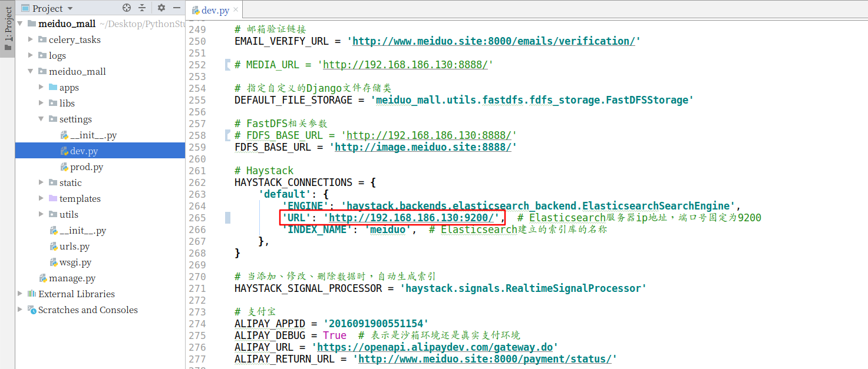Collapse the meiduo_mall root folder

[19, 24]
